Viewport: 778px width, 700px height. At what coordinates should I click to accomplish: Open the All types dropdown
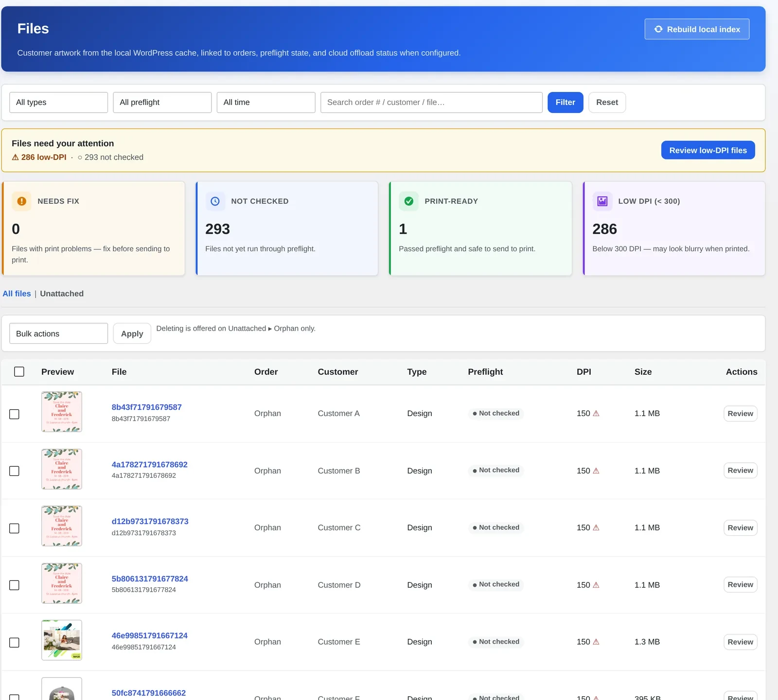click(x=58, y=103)
